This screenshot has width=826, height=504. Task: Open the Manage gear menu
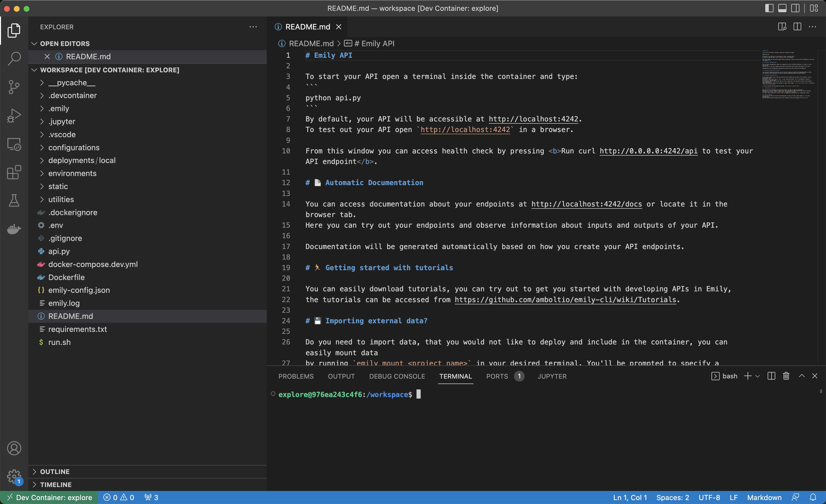click(x=14, y=476)
